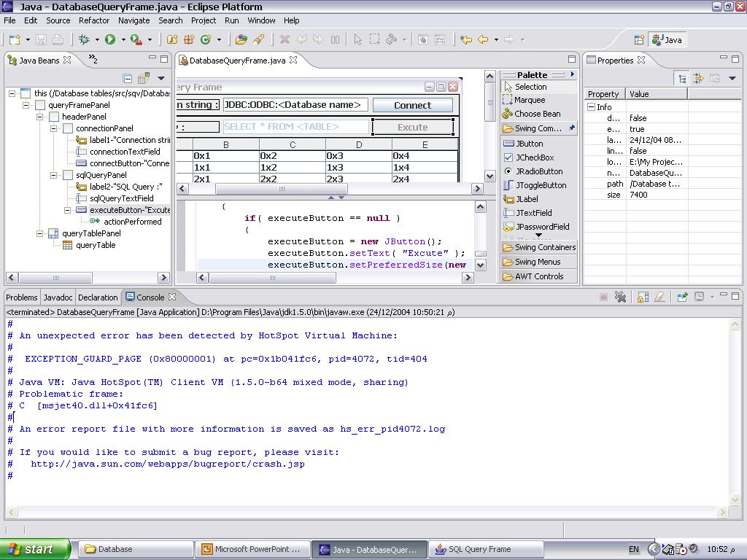
Task: Click the Open Type icon
Action: (241, 39)
